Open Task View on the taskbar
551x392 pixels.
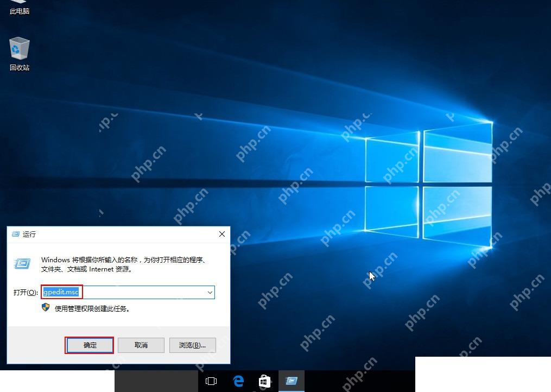[211, 381]
